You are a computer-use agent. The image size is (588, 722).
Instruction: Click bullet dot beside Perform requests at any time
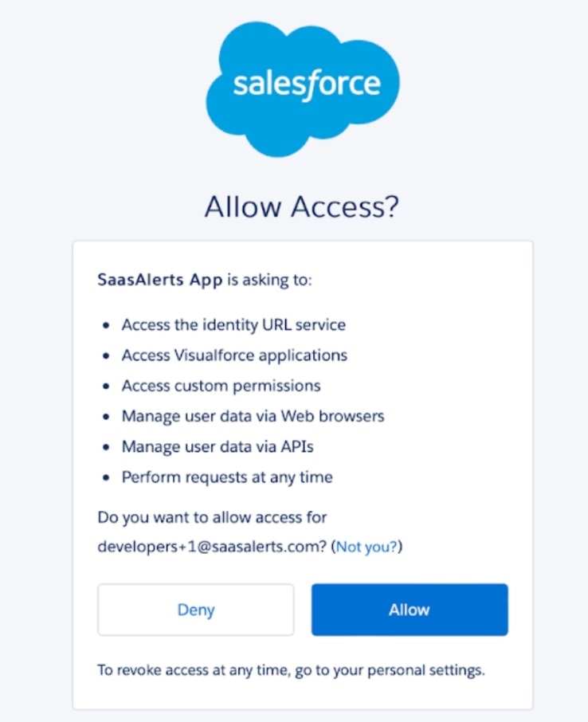107,478
